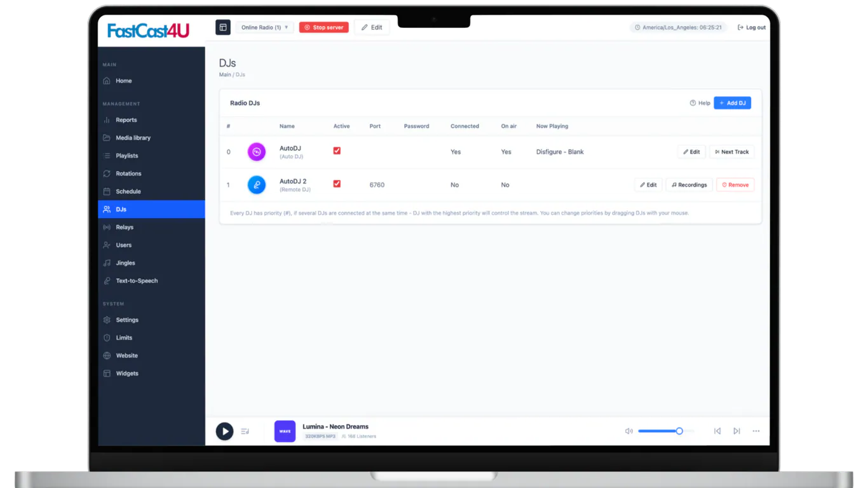868x488 pixels.
Task: Open Rotations in the sidebar
Action: click(151, 173)
